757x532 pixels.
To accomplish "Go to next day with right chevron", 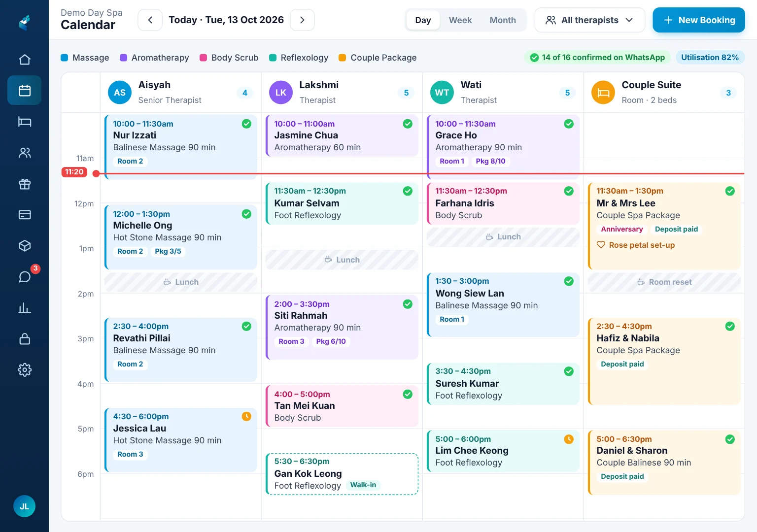I will 302,20.
